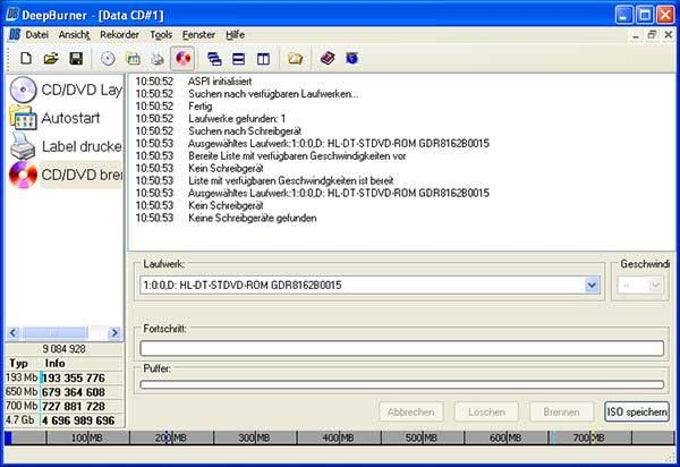Open the Ansicht menu
The image size is (680, 467).
[x=74, y=35]
